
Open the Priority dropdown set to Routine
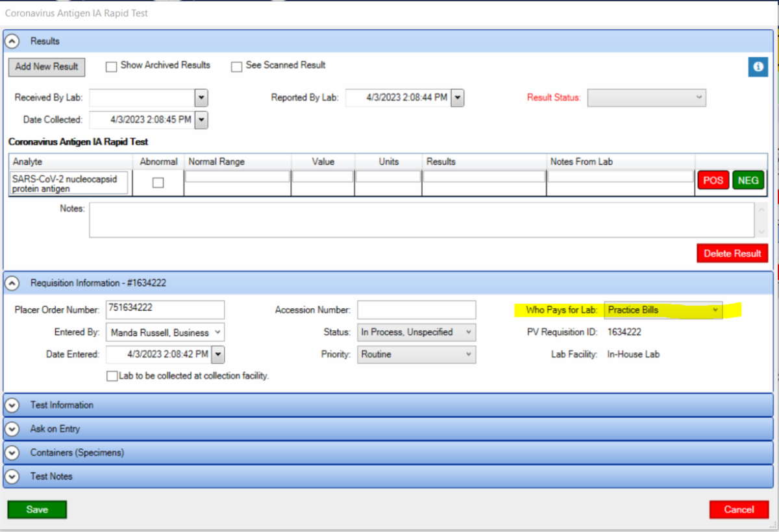tap(416, 355)
